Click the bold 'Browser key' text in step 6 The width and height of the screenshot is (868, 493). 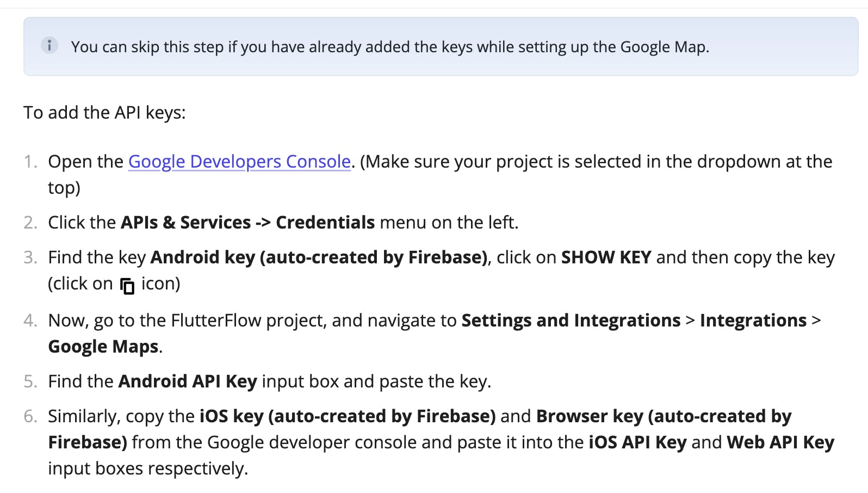(590, 416)
